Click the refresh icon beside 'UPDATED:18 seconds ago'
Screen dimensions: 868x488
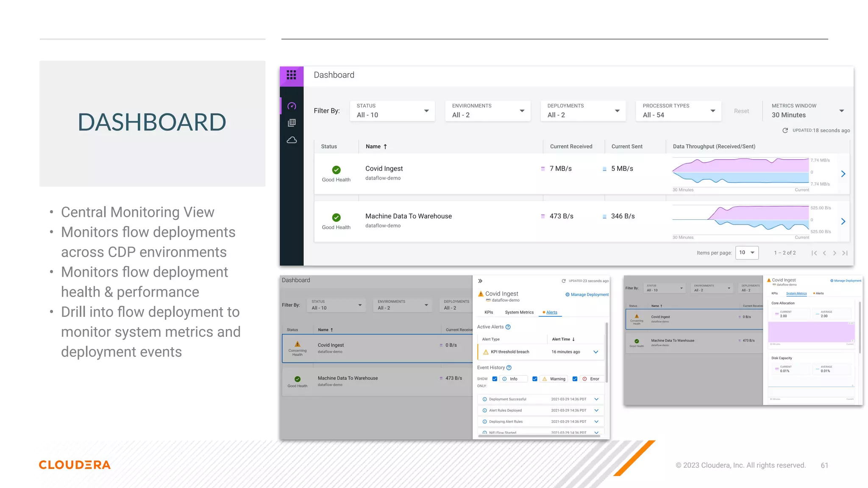coord(785,130)
